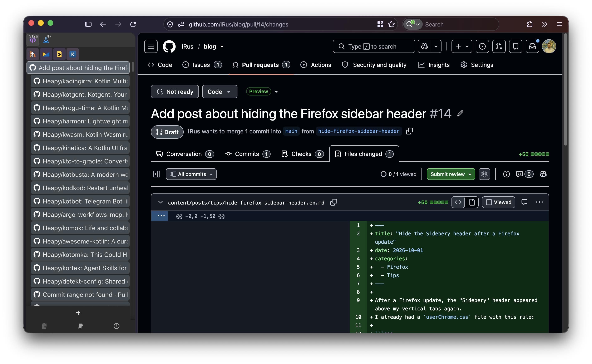The image size is (592, 364).
Task: Focus the GitHub Type / to search field
Action: pyautogui.click(x=374, y=46)
